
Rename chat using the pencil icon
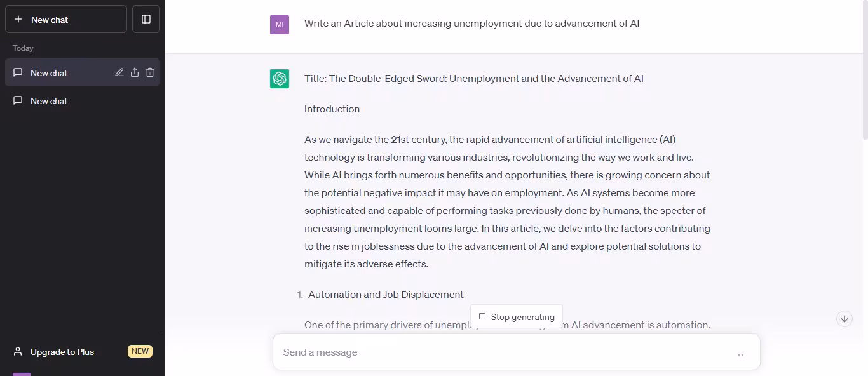point(119,73)
